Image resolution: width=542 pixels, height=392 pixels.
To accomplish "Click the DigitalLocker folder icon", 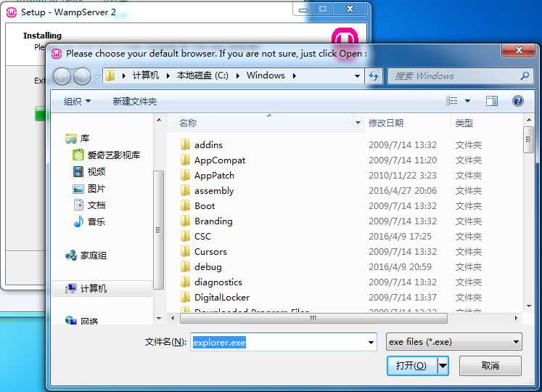I will click(185, 297).
